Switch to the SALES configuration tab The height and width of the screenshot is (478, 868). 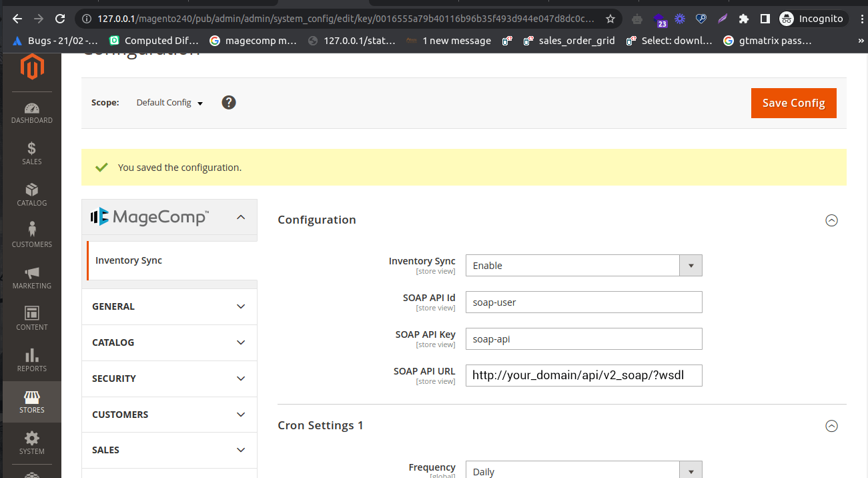coord(169,450)
